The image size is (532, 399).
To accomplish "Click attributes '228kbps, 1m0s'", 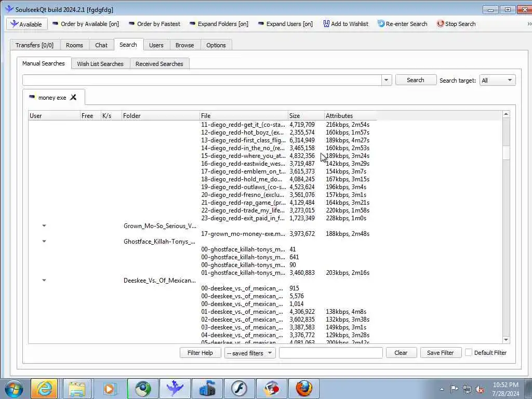I will 346,218.
